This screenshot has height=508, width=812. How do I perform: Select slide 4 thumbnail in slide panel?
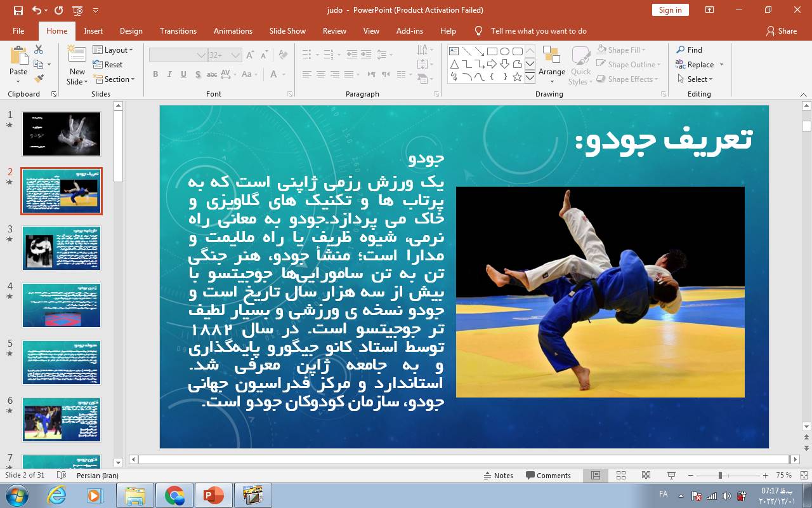pos(61,305)
